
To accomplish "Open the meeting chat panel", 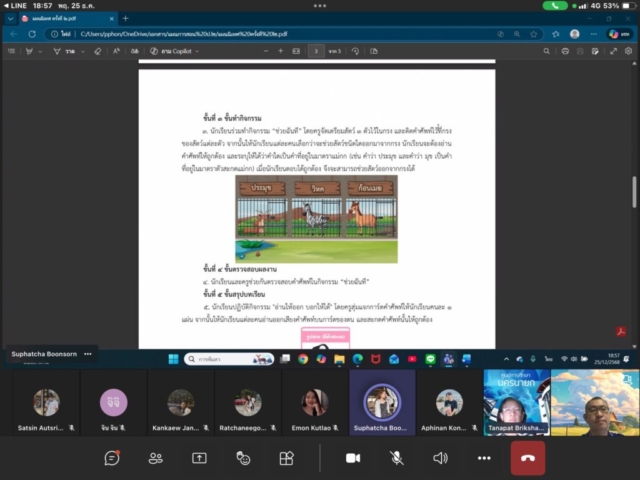I will [x=112, y=458].
